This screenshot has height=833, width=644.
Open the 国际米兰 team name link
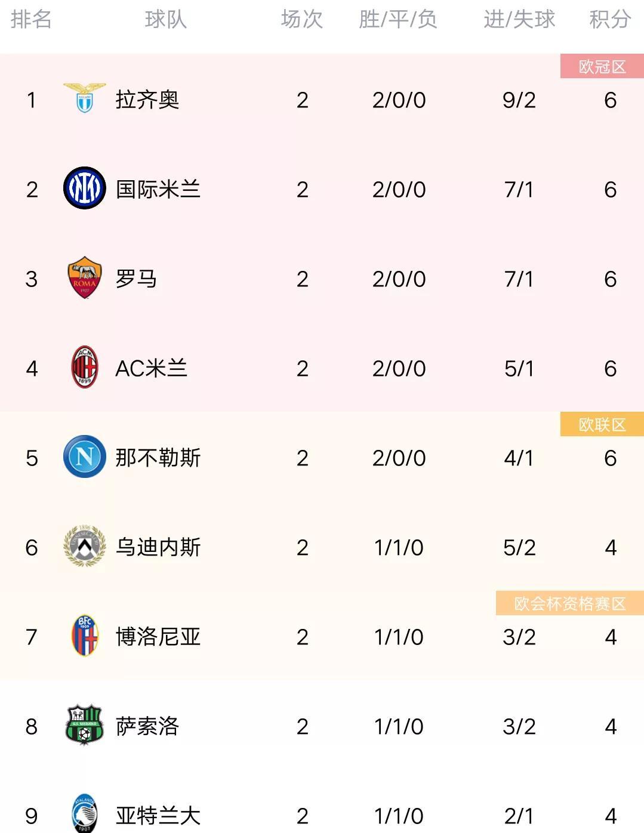tap(158, 189)
